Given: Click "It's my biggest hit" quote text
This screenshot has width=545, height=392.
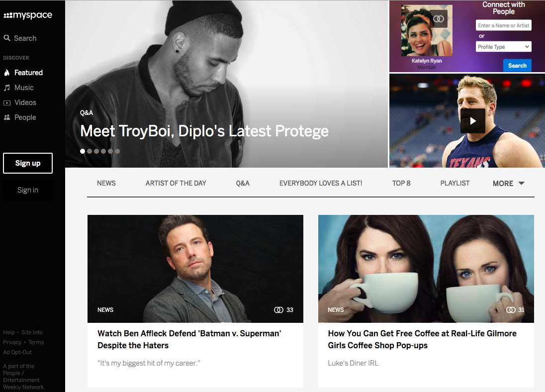Looking at the screenshot, I should pyautogui.click(x=149, y=363).
